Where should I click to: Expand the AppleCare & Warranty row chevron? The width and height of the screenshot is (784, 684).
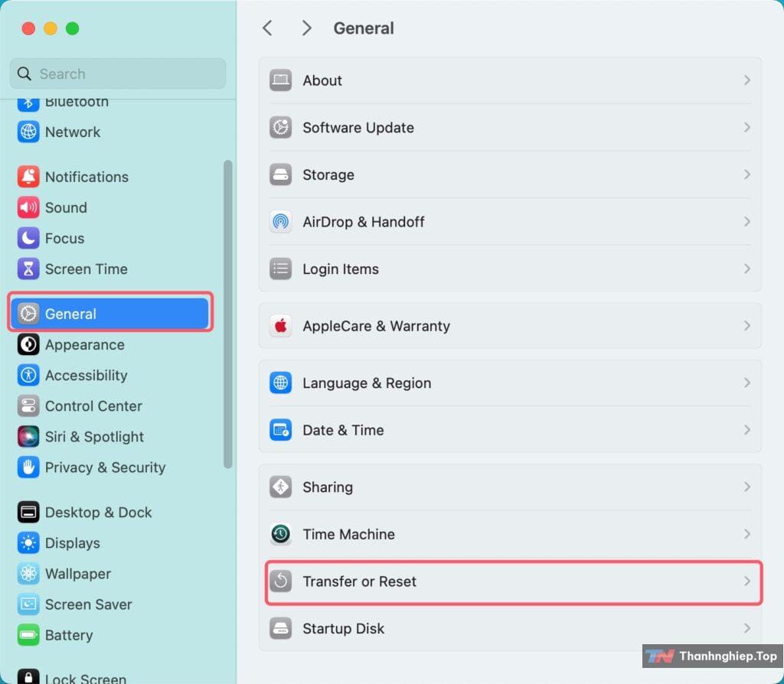pos(747,326)
